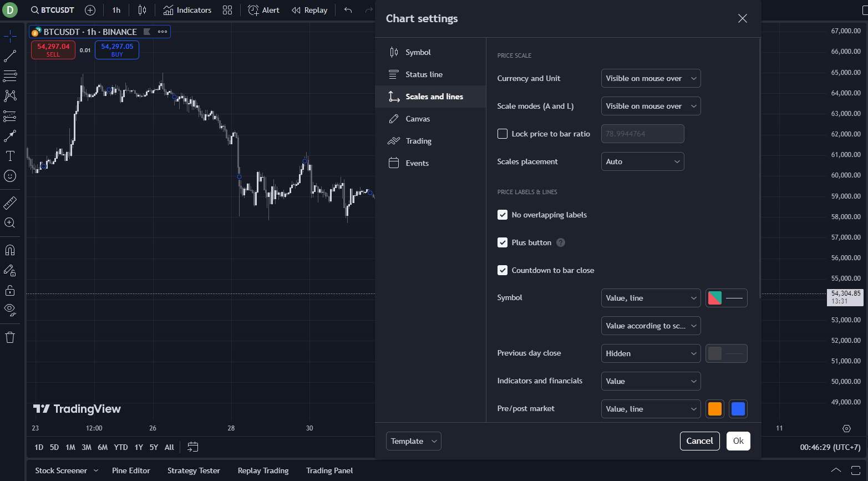Toggle magnet mode for drawings
The width and height of the screenshot is (868, 481).
click(10, 250)
